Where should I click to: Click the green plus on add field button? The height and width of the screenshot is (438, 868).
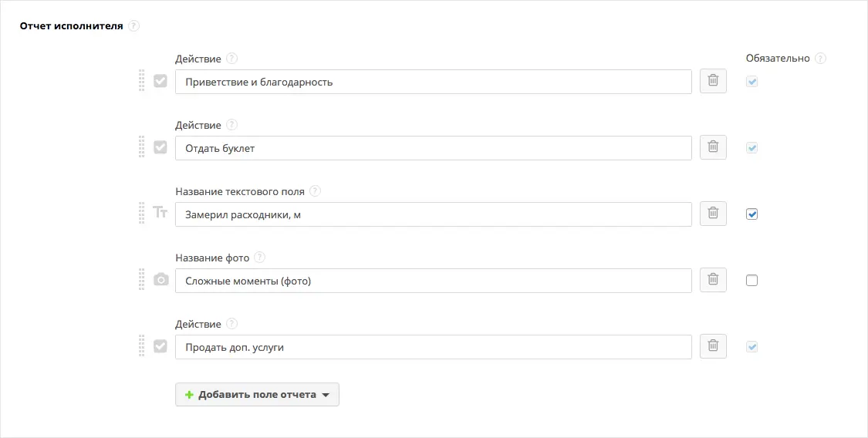click(189, 395)
